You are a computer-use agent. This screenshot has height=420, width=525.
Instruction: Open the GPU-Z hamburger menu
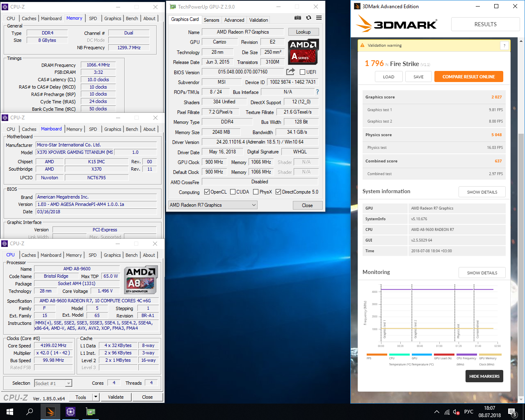click(319, 18)
